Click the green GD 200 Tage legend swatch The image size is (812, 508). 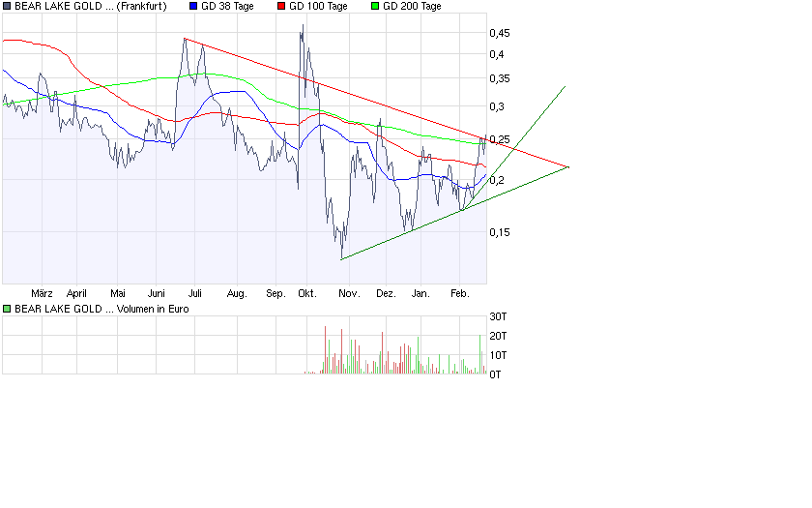coord(375,6)
